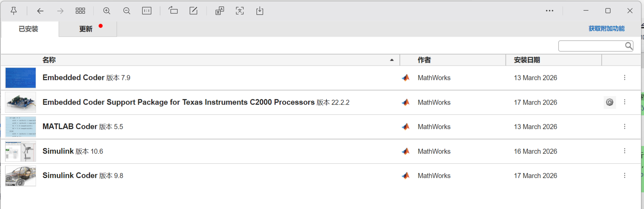Zoom in with magnifier plus icon

coord(107,11)
